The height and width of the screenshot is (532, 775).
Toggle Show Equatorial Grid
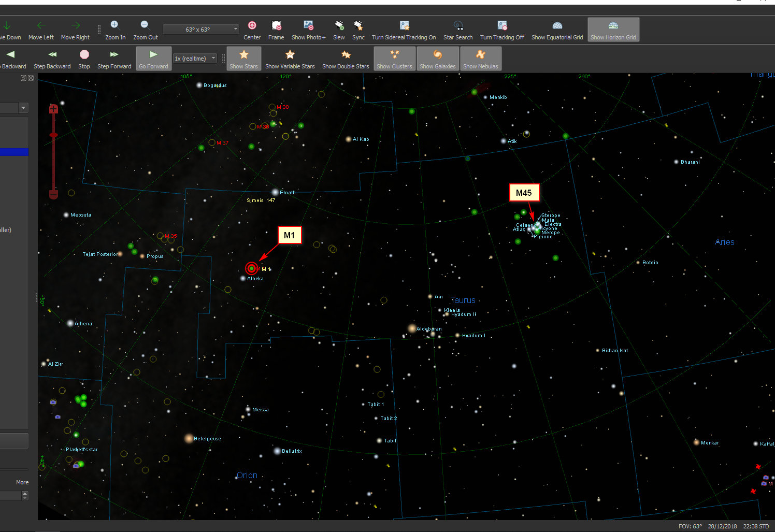coord(557,30)
